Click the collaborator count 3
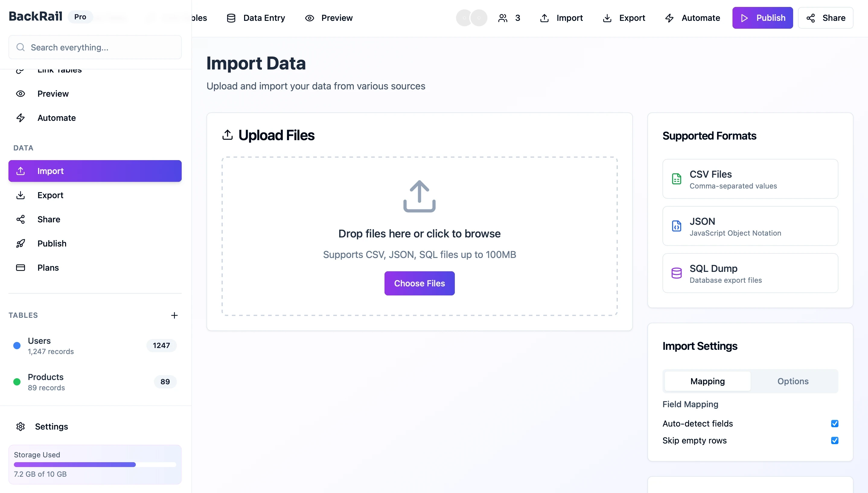Image resolution: width=868 pixels, height=493 pixels. pos(518,18)
